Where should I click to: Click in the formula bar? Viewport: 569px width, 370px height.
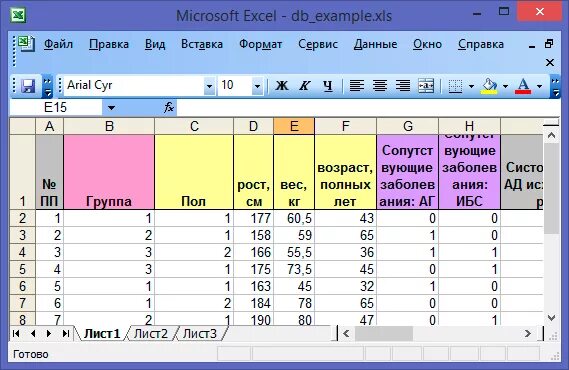tap(368, 108)
